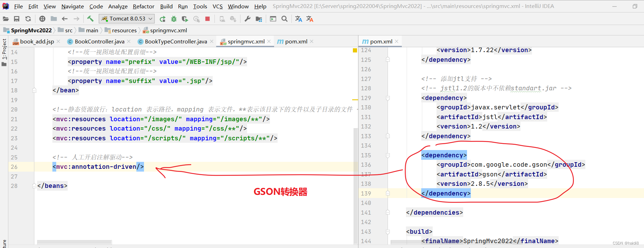This screenshot has height=248, width=644.
Task: Close the book_add.jsp tab
Action: [58, 41]
